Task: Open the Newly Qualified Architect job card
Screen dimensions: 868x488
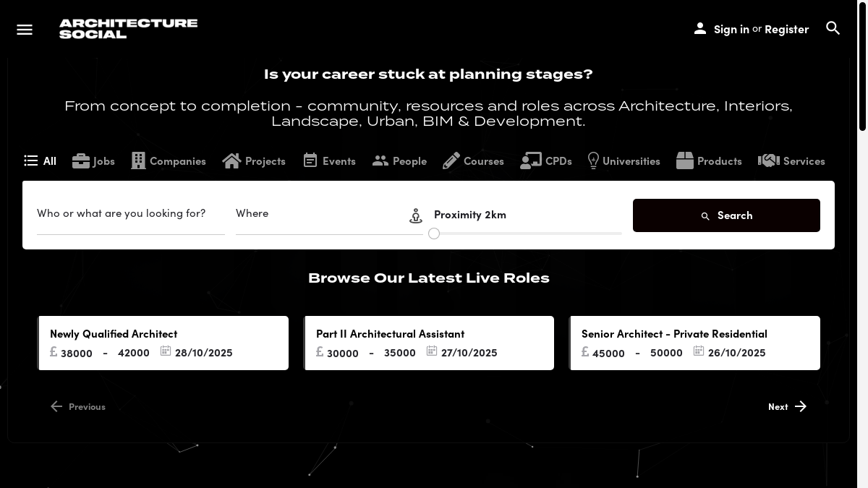Action: coord(163,343)
